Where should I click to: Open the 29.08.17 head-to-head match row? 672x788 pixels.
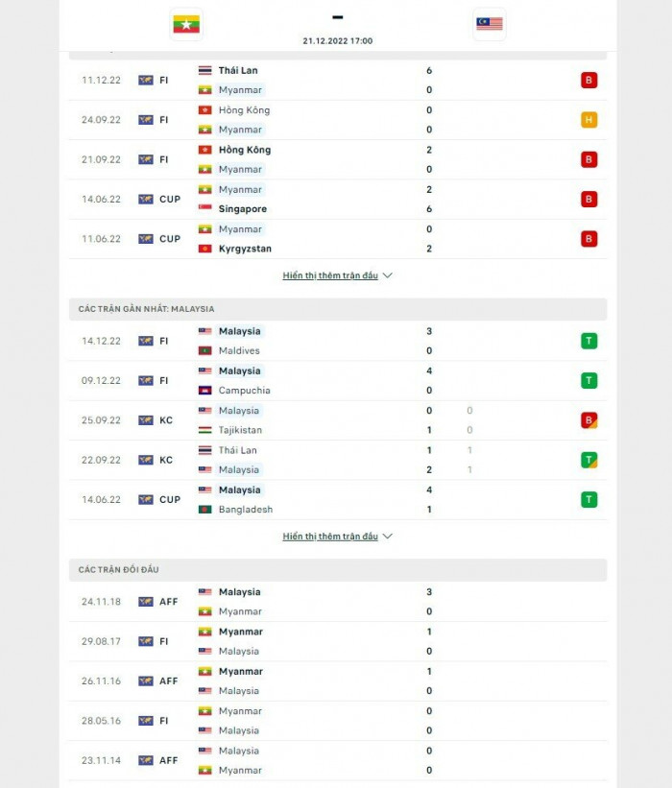[336, 641]
